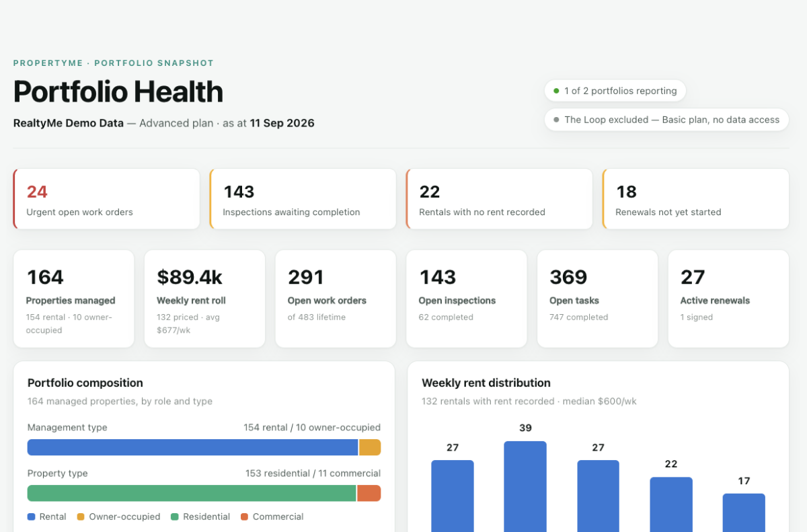Click the 'Management type' label
Screen dimensions: 807x532
[67, 428]
